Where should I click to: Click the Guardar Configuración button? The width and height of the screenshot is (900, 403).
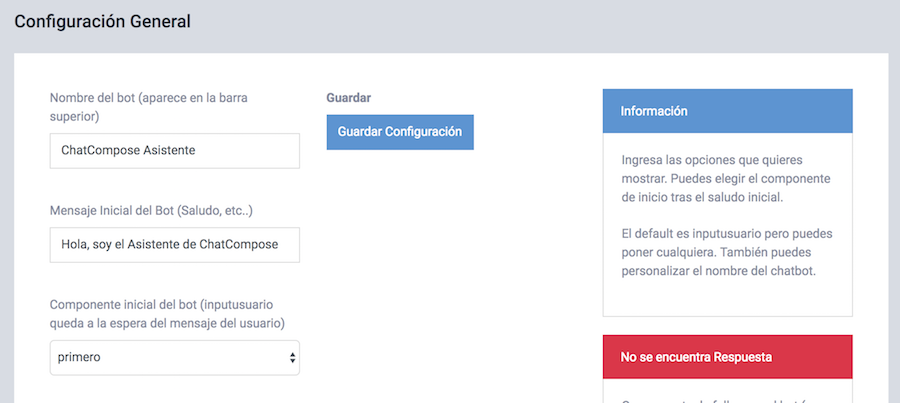[x=400, y=132]
